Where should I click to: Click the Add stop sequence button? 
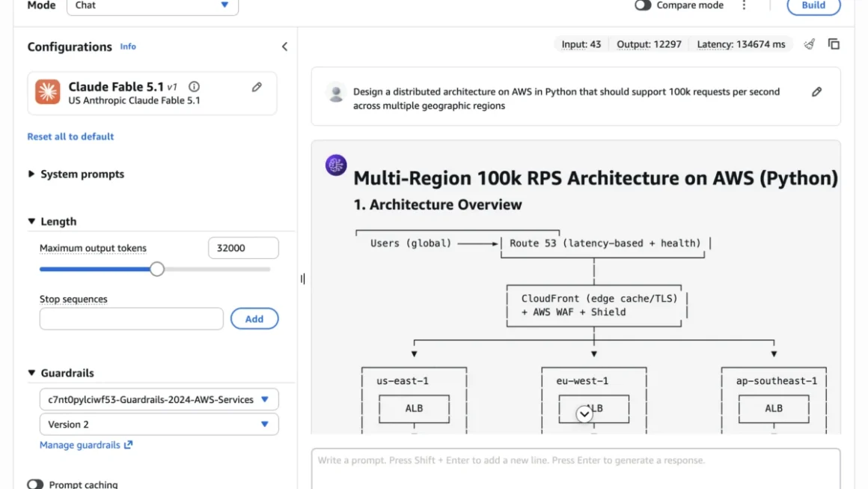[254, 319]
